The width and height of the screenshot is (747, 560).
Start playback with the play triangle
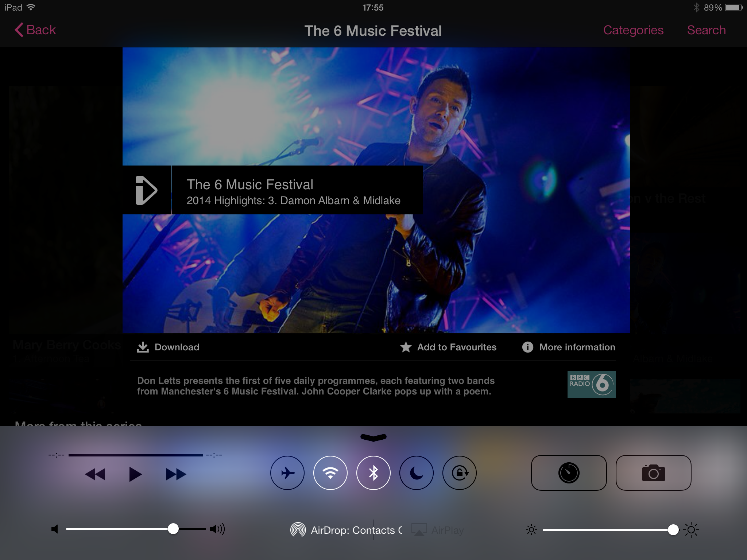[135, 474]
